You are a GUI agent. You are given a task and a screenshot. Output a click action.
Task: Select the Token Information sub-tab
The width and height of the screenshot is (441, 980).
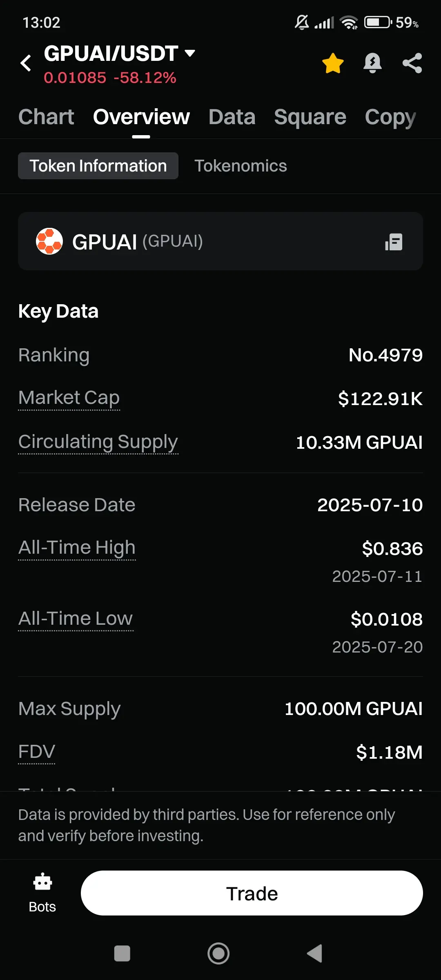pos(98,166)
